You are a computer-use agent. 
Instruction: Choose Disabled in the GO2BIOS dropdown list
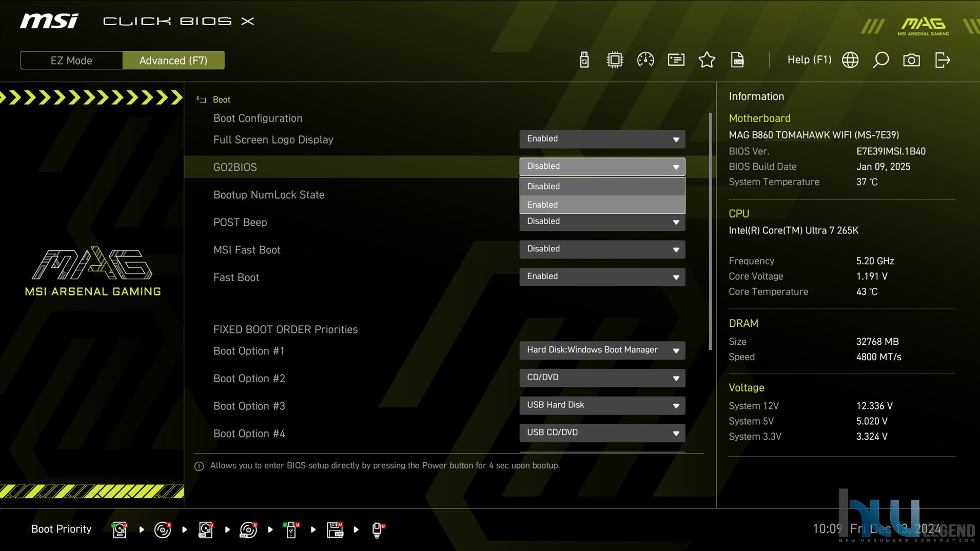click(602, 186)
